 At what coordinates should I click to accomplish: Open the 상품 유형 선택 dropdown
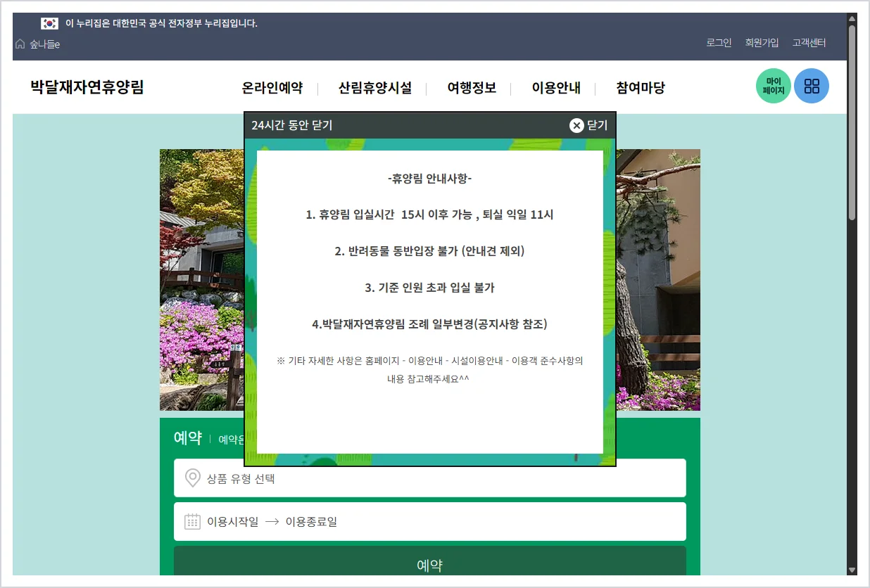click(430, 478)
